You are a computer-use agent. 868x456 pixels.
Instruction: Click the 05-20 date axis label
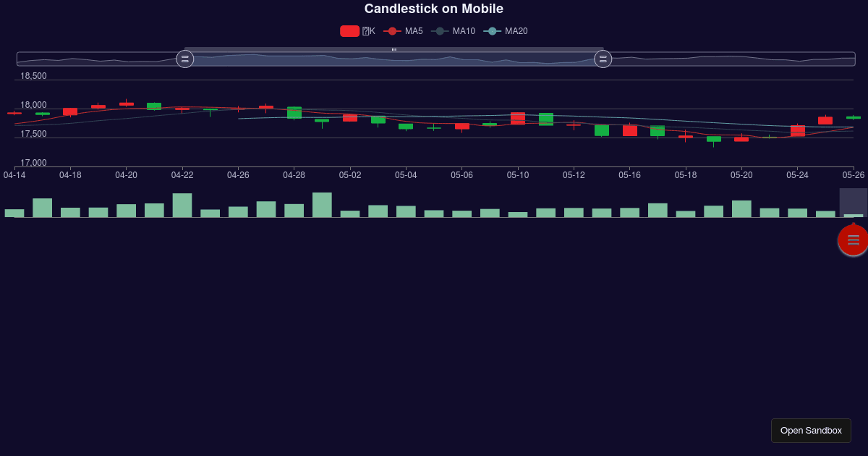[x=741, y=175]
